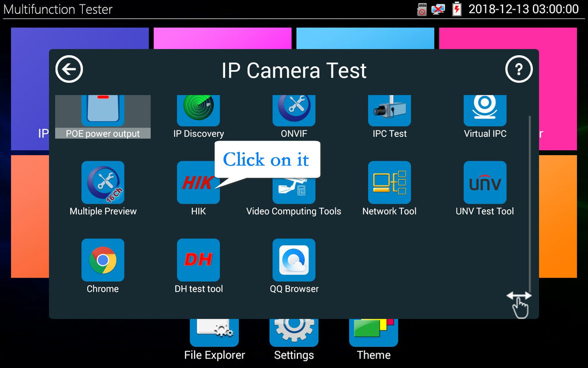Open the HIK test tool

point(198,183)
